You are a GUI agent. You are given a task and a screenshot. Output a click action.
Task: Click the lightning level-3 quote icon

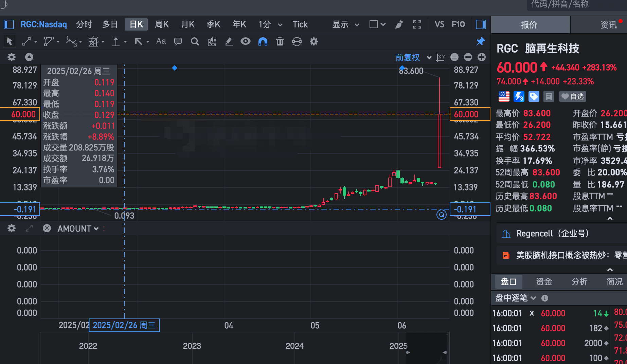[519, 96]
